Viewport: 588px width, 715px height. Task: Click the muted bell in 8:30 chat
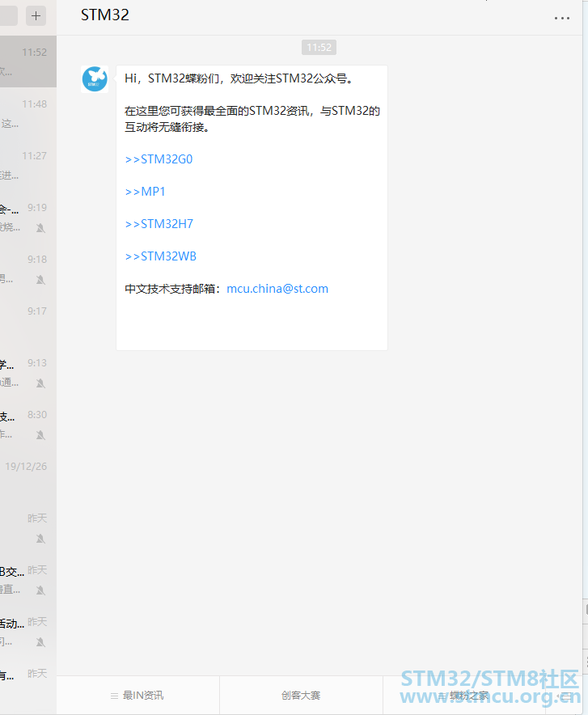[40, 435]
